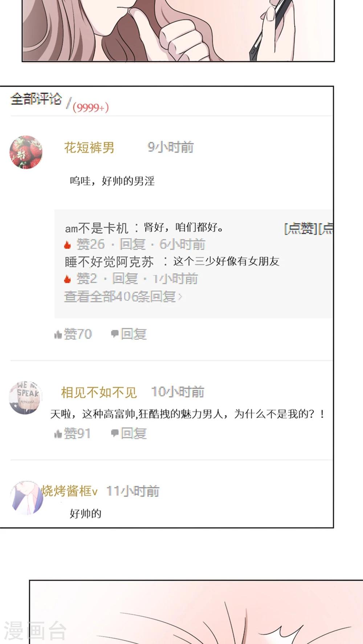
Task: Expand 查看全部406条回复 replies
Action: [123, 297]
